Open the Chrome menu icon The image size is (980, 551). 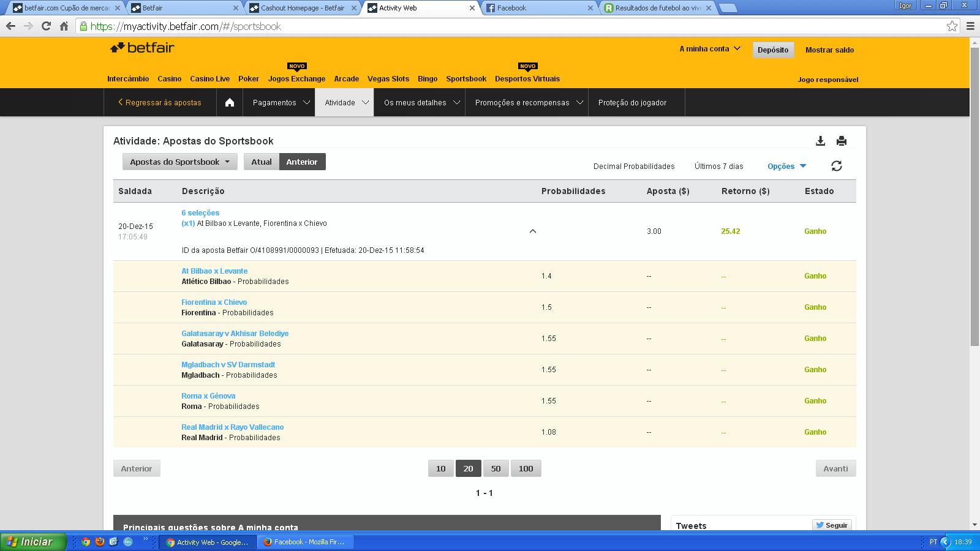tap(970, 26)
